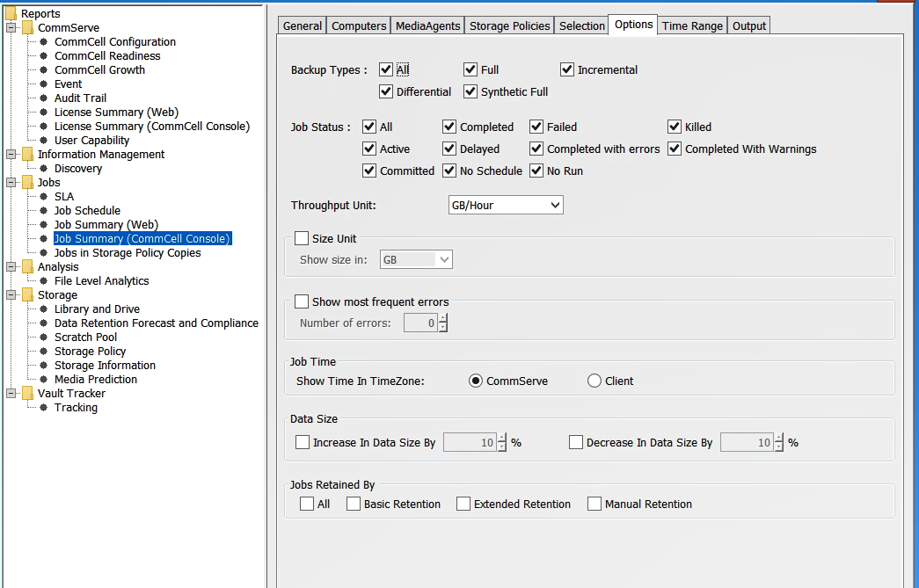Image resolution: width=919 pixels, height=588 pixels.
Task: Uncheck the Differential checkbox
Action: point(386,91)
